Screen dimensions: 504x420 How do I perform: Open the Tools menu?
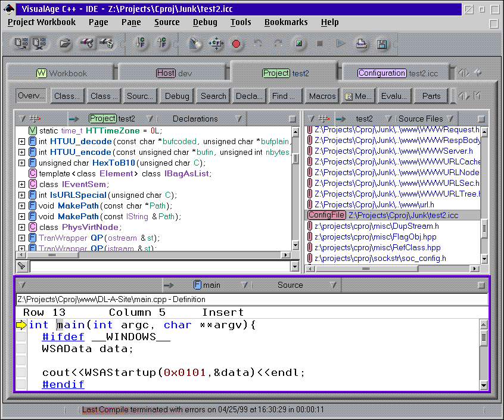tap(241, 22)
